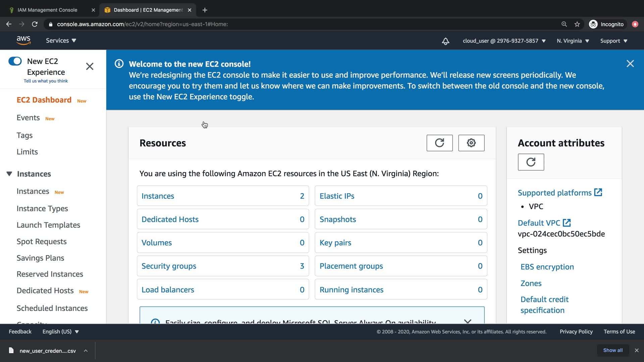This screenshot has width=644, height=362.
Task: Open Limits in the sidebar
Action: [x=27, y=152]
